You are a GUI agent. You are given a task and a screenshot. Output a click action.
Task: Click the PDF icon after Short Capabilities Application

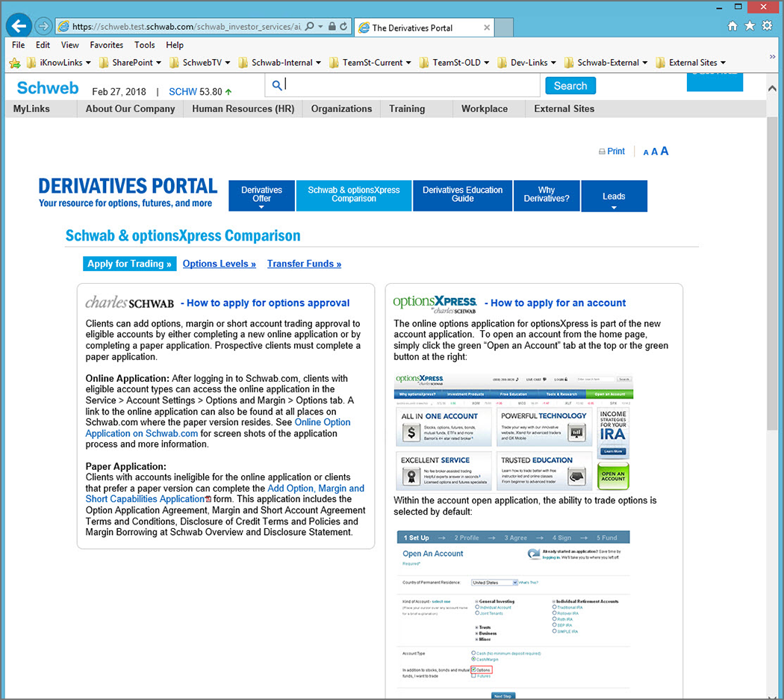click(x=208, y=499)
